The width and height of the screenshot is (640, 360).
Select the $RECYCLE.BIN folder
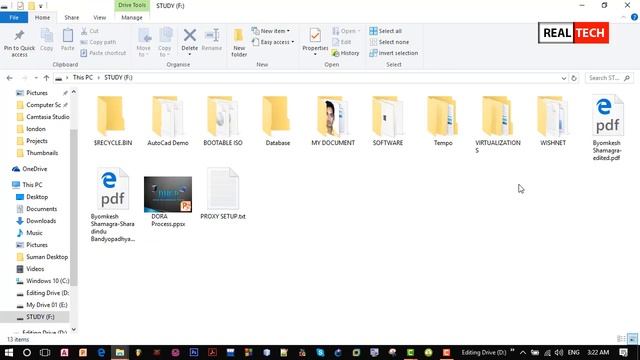coord(113,121)
